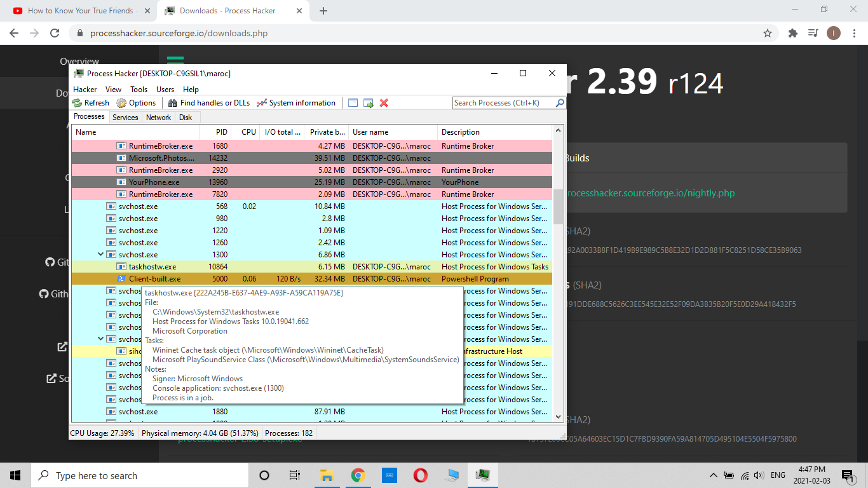Select taskhostw.exe process row

coord(311,267)
